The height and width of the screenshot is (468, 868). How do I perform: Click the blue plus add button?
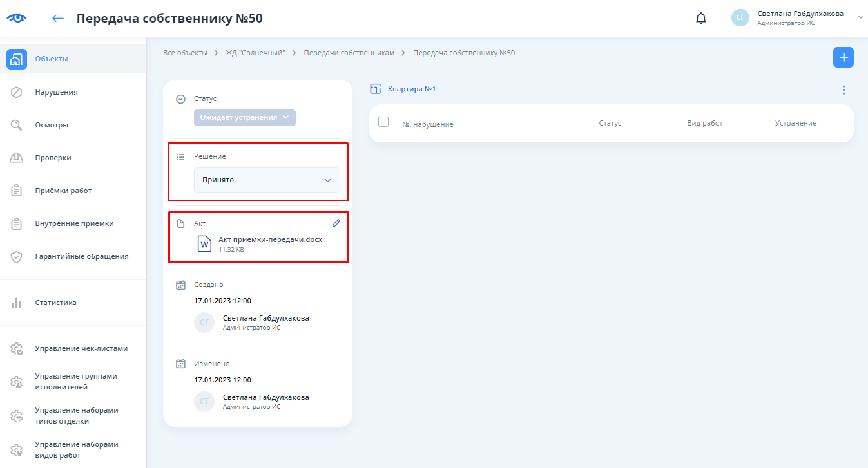point(843,57)
